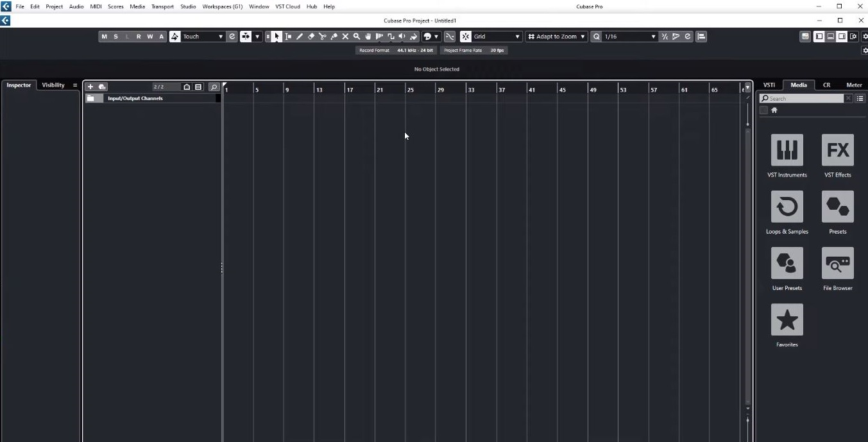This screenshot has height=442, width=868.
Task: Select the Split scissors tool
Action: click(x=322, y=37)
